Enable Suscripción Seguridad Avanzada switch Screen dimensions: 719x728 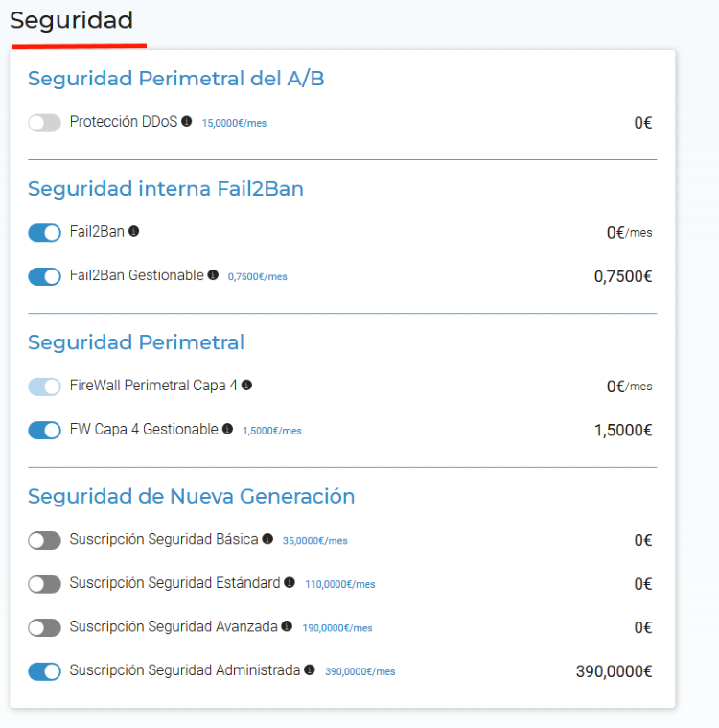coord(44,627)
